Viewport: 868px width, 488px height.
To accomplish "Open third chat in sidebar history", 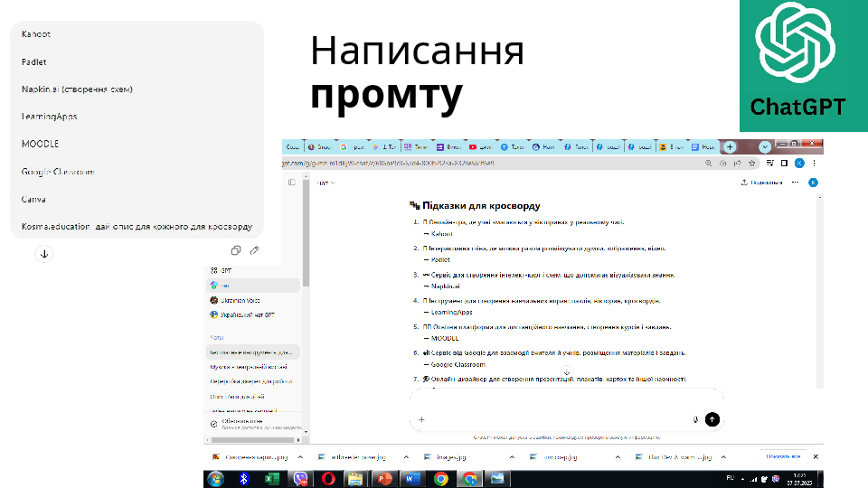I will [253, 381].
